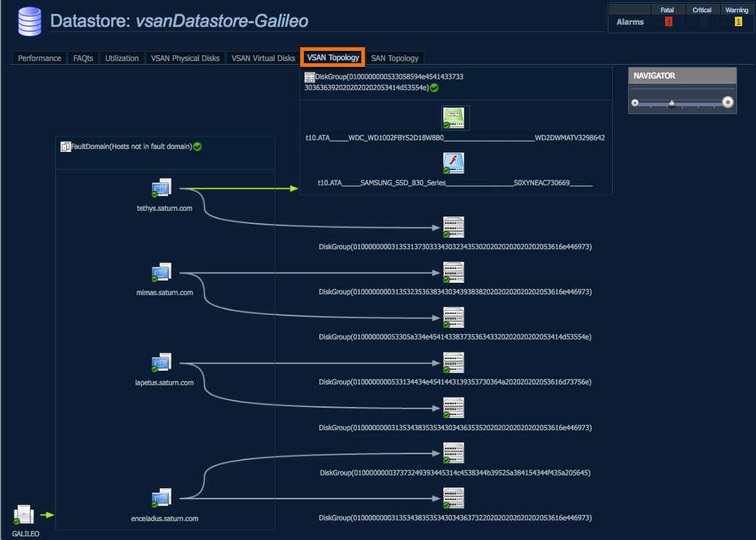Click the expanded DiskGroup header icon
This screenshot has width=756, height=540.
[310, 77]
